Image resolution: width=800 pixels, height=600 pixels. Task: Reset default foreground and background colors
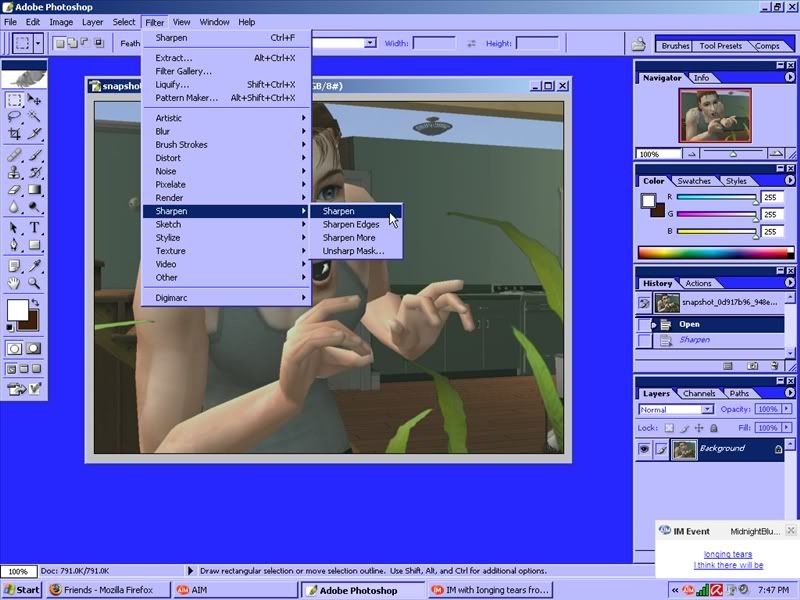pos(10,328)
